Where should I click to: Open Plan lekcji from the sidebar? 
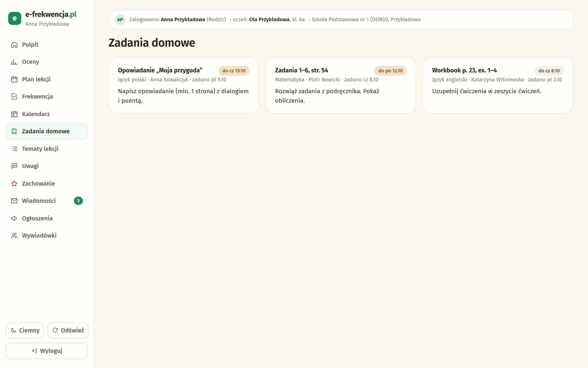(x=47, y=79)
